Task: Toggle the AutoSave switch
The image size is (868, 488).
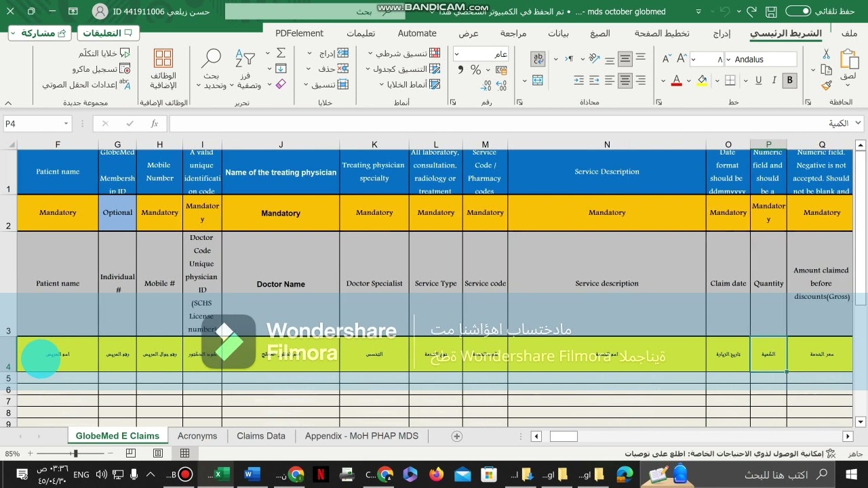Action: (798, 12)
